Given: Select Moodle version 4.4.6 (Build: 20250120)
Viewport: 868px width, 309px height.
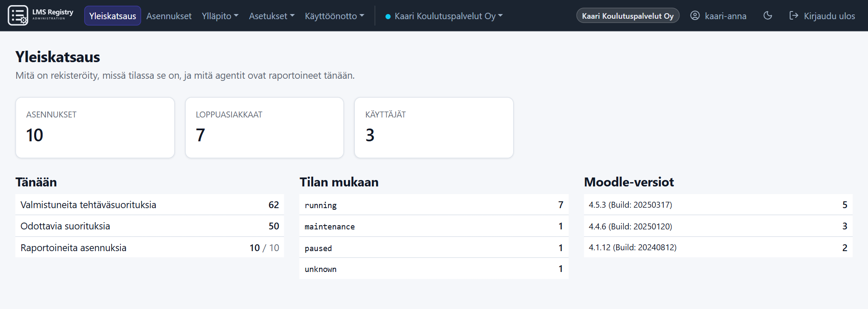Looking at the screenshot, I should (718, 226).
